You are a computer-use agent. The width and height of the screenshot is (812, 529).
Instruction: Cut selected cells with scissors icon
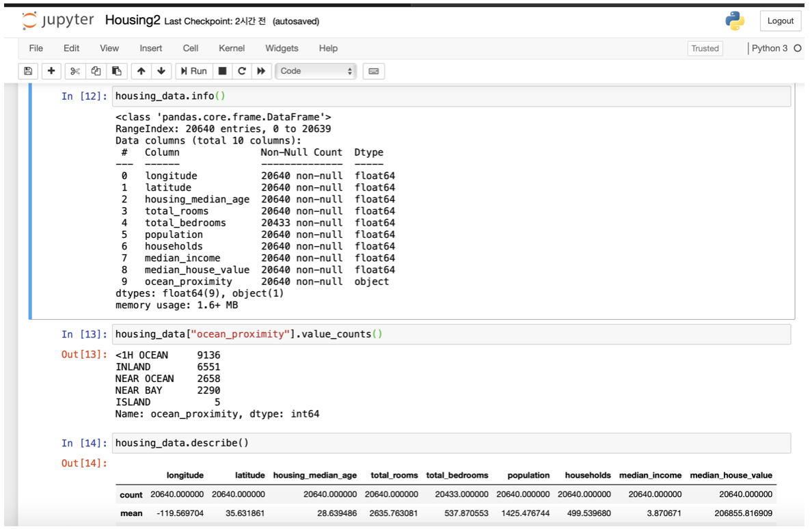tap(75, 71)
